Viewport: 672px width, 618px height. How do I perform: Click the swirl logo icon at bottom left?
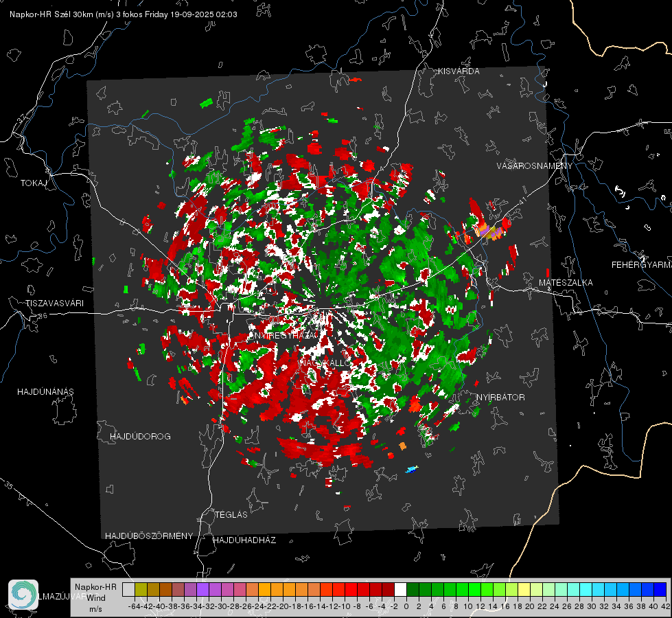(x=23, y=595)
